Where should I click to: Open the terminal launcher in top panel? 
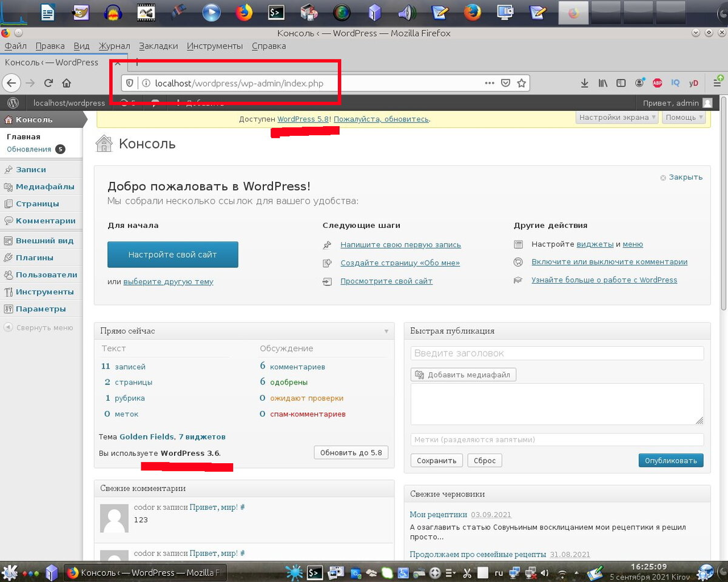[x=277, y=12]
